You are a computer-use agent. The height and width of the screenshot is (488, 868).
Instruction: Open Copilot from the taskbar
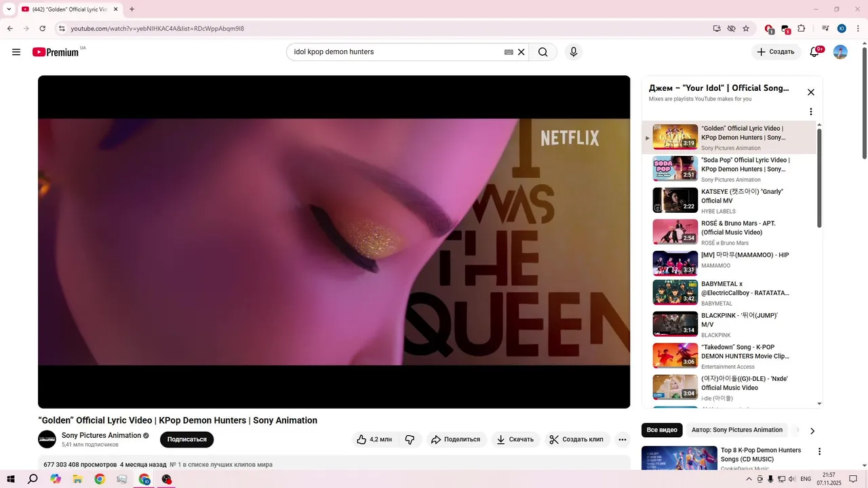pyautogui.click(x=55, y=479)
